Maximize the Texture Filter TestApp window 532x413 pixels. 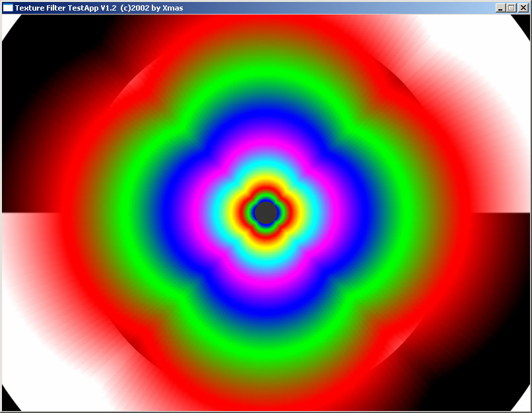[x=512, y=8]
